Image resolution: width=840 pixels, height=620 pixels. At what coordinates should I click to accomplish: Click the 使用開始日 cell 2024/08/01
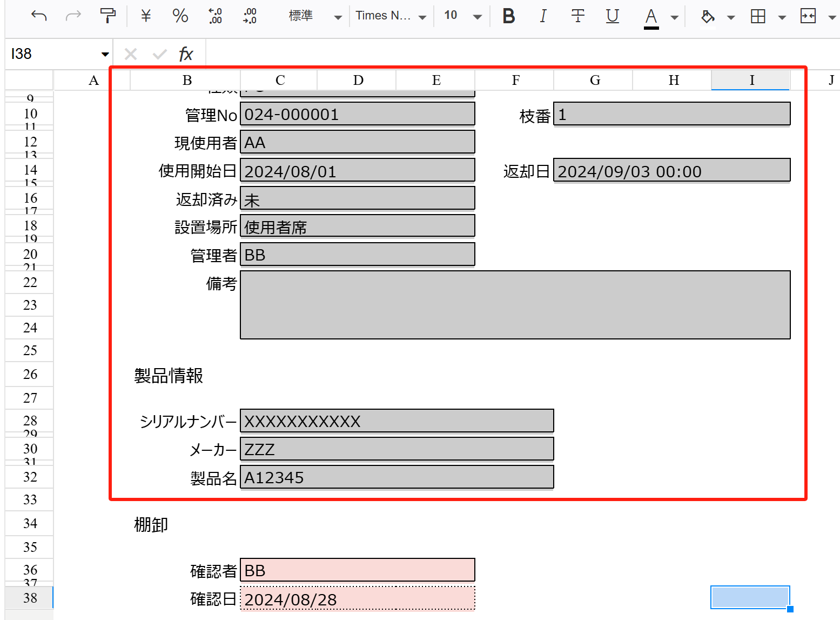point(358,170)
